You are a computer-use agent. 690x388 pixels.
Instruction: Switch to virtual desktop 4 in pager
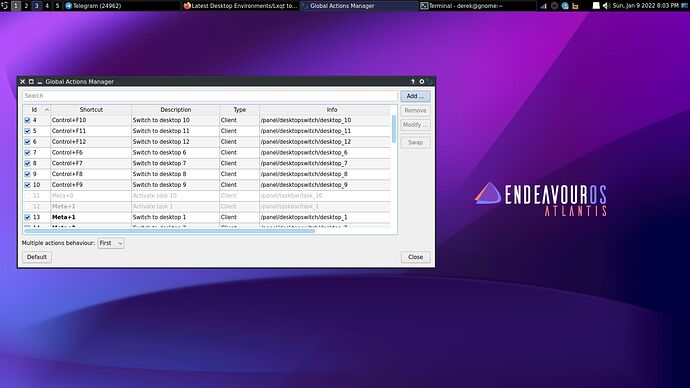(x=47, y=6)
